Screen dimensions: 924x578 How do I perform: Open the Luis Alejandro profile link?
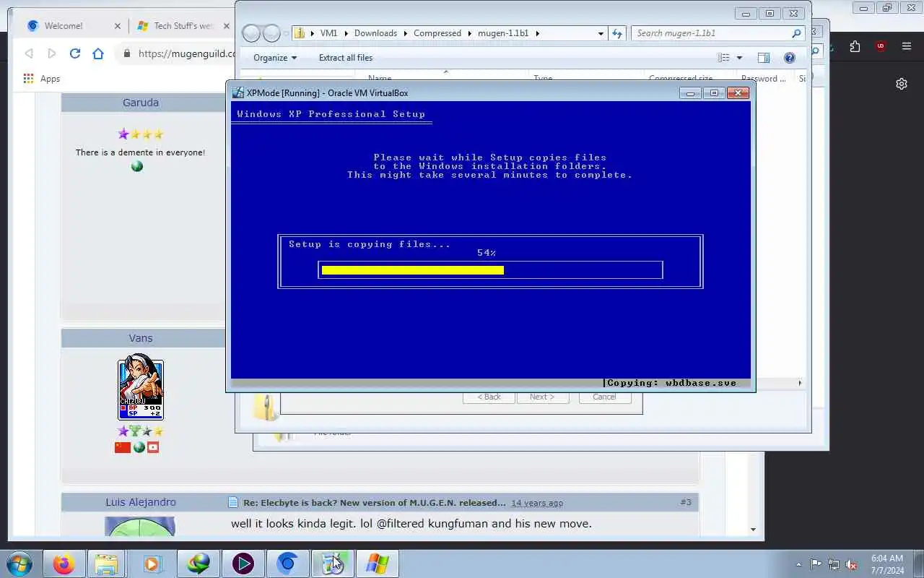tap(141, 502)
